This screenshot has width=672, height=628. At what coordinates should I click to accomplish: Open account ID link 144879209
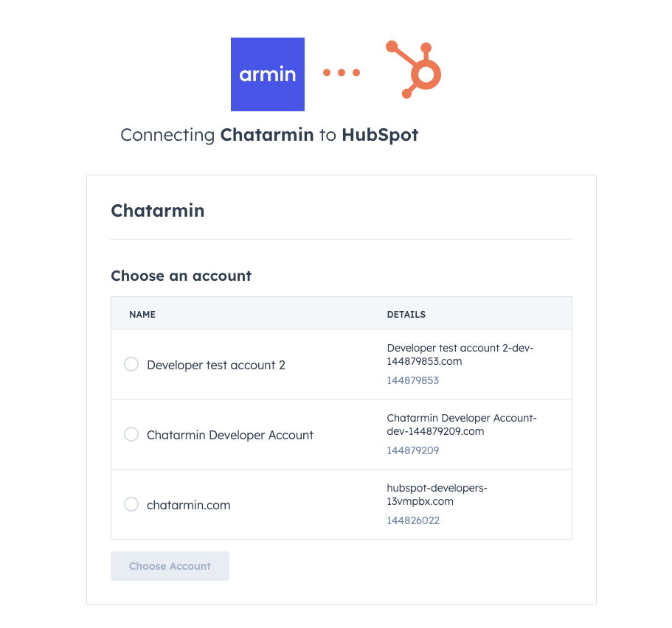click(413, 450)
